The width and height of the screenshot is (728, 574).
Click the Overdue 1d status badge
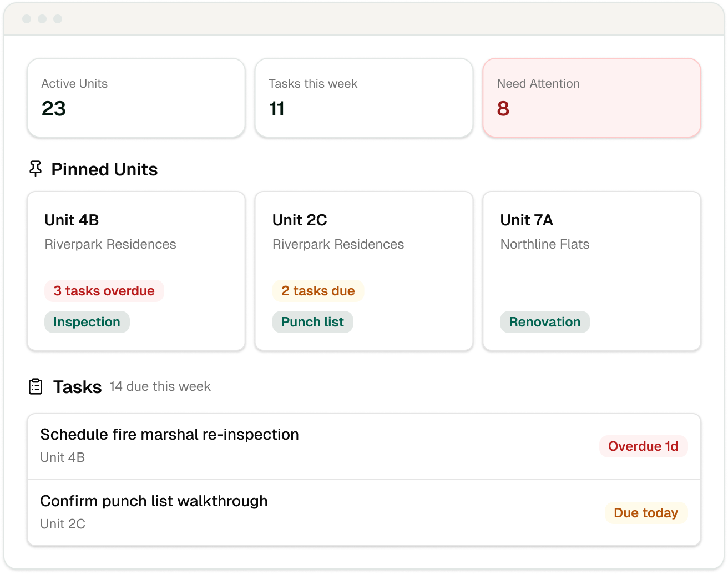643,446
